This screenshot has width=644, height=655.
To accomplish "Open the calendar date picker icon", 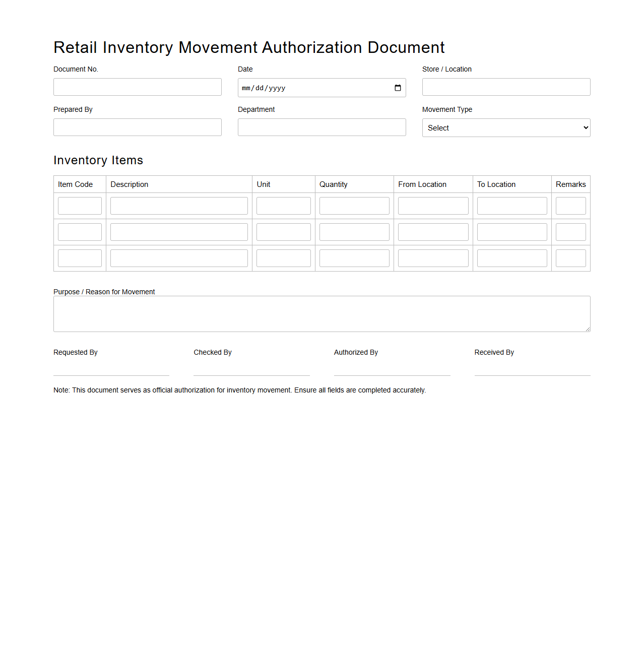I will point(398,88).
